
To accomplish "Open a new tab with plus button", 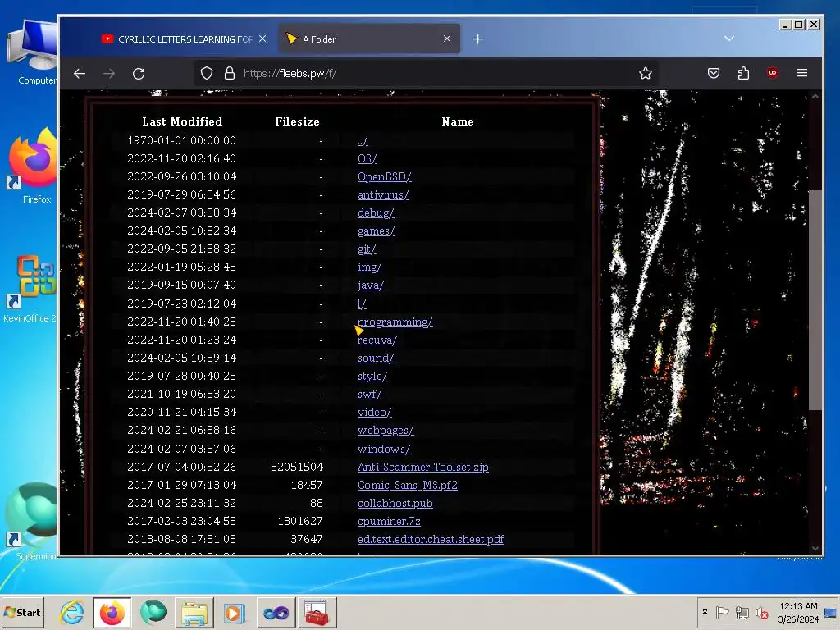I will click(x=478, y=39).
